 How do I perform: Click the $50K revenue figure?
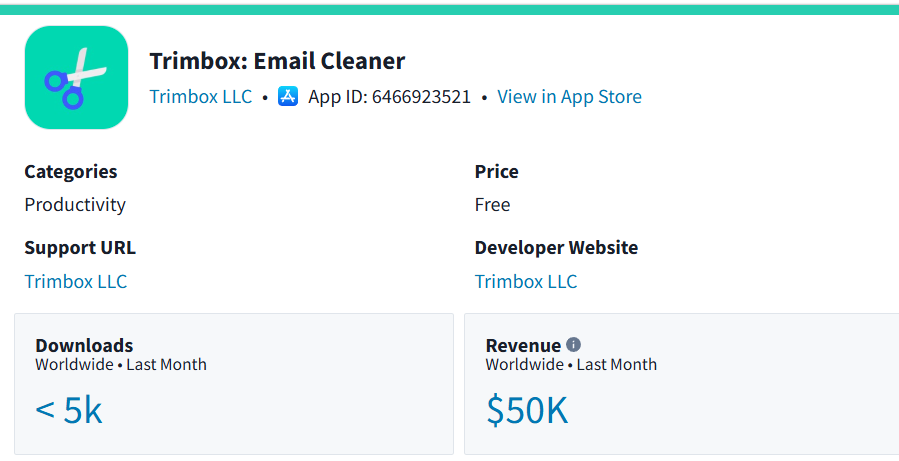[x=527, y=411]
